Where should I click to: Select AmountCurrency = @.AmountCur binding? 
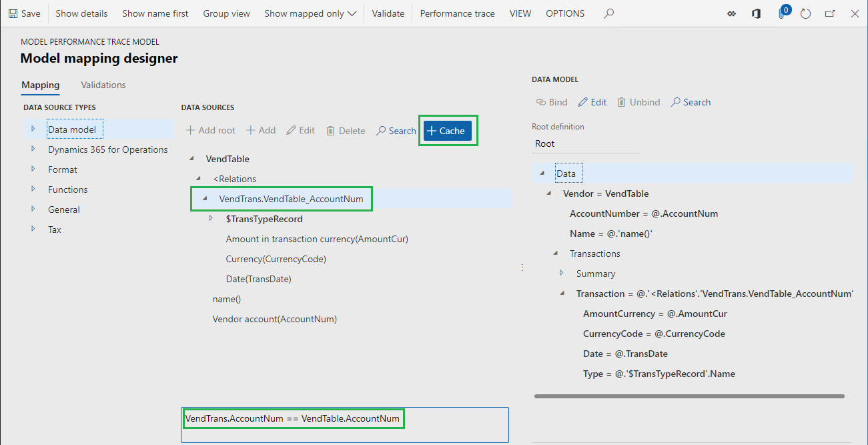coord(655,314)
